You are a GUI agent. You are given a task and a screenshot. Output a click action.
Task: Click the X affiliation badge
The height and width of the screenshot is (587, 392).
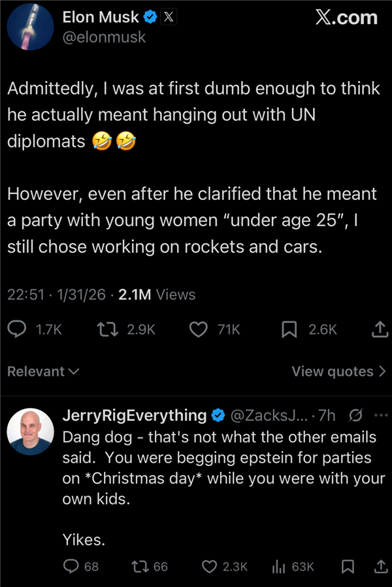(168, 18)
